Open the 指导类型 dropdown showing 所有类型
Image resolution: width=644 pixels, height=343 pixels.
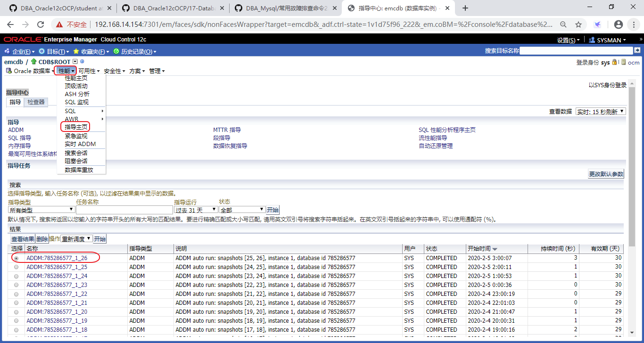41,210
